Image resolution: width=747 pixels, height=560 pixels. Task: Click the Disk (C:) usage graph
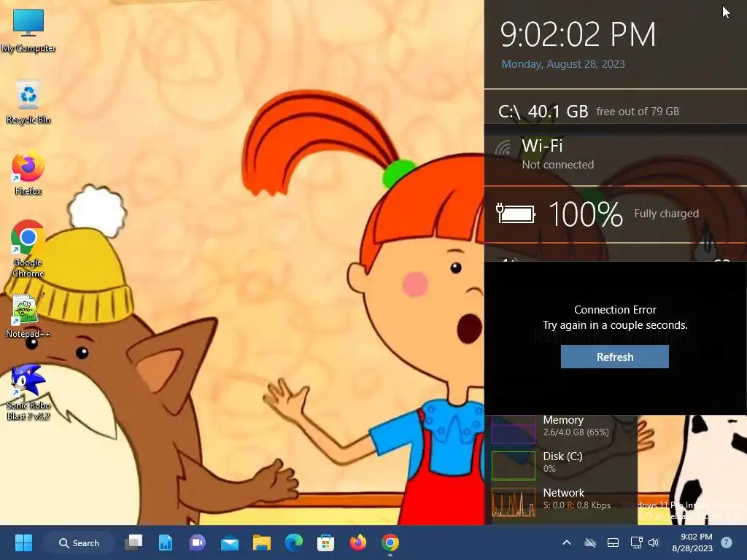[x=513, y=465]
